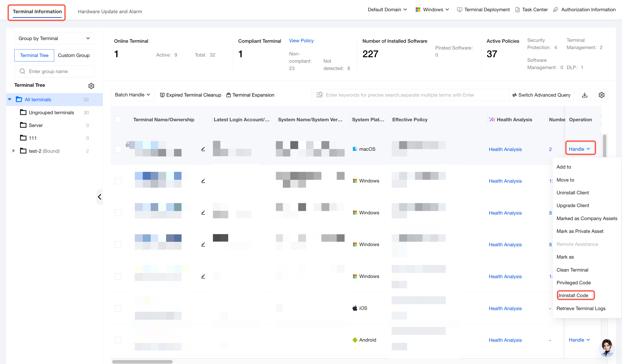This screenshot has width=622, height=364.
Task: Open the Batch Handle dropdown
Action: [x=133, y=95]
